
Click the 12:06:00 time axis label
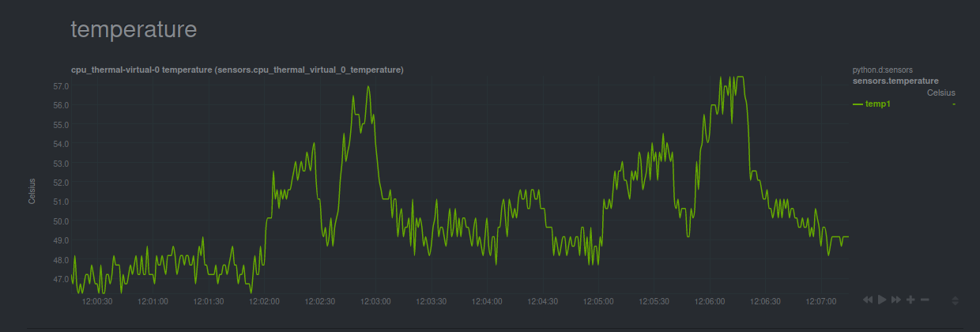point(710,301)
